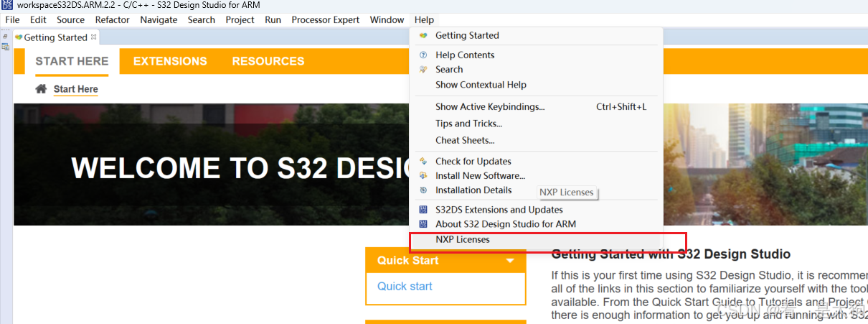868x324 pixels.
Task: Collapse the Quick Start section arrow
Action: pyautogui.click(x=510, y=261)
